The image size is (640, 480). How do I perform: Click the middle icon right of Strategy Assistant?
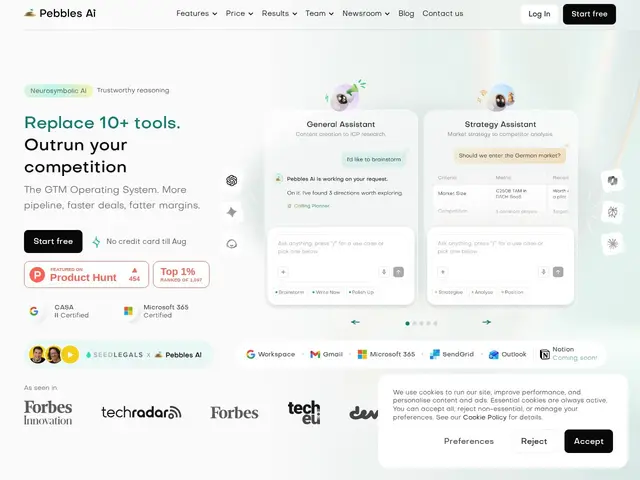(x=612, y=212)
